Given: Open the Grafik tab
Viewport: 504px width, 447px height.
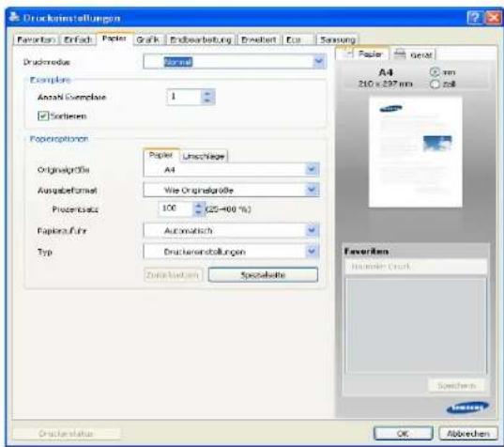Looking at the screenshot, I should pyautogui.click(x=148, y=39).
